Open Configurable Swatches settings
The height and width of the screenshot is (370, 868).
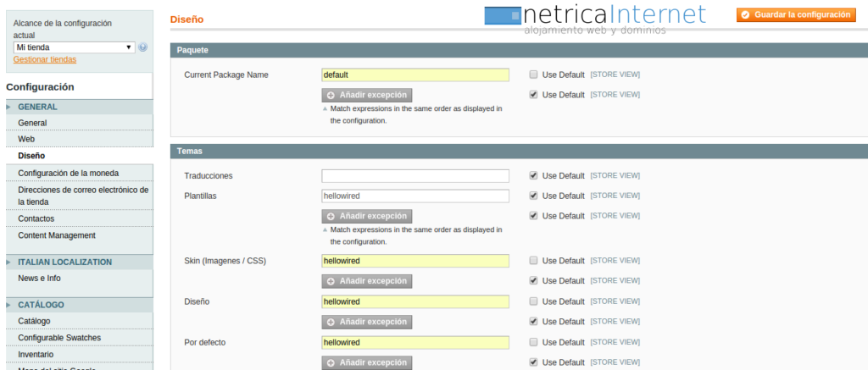(x=59, y=338)
